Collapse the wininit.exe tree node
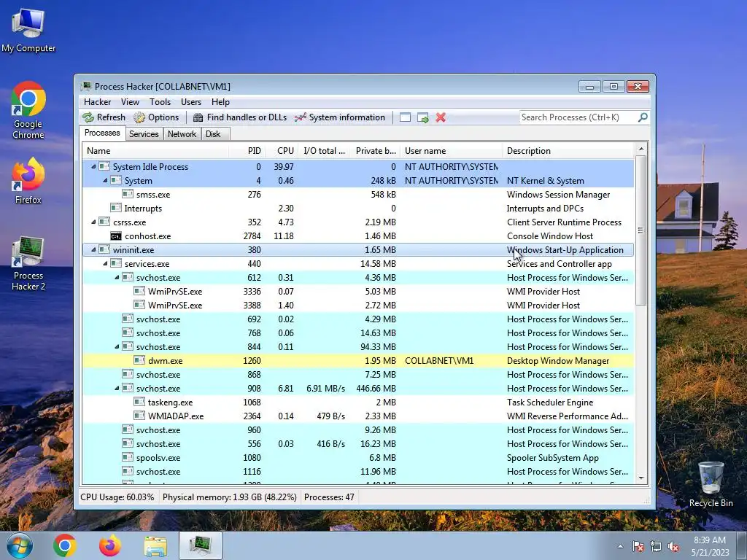Image resolution: width=747 pixels, height=560 pixels. point(93,249)
